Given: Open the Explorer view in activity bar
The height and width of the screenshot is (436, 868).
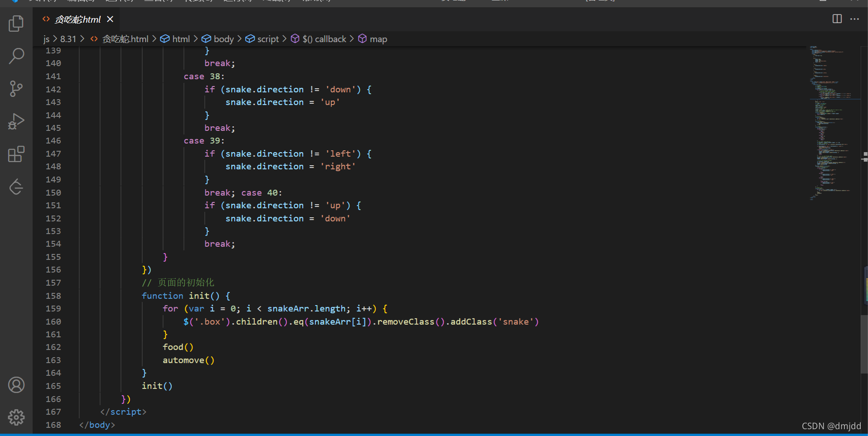Looking at the screenshot, I should tap(16, 24).
